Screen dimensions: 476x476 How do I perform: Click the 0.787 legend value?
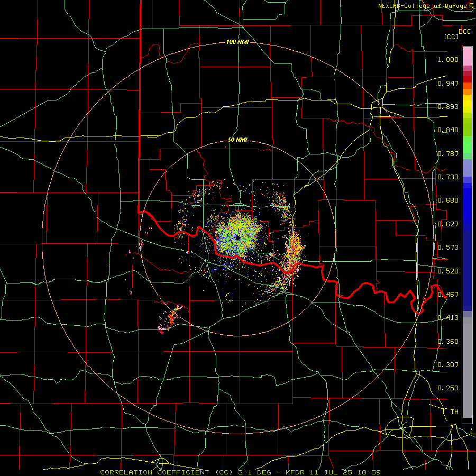(x=448, y=153)
